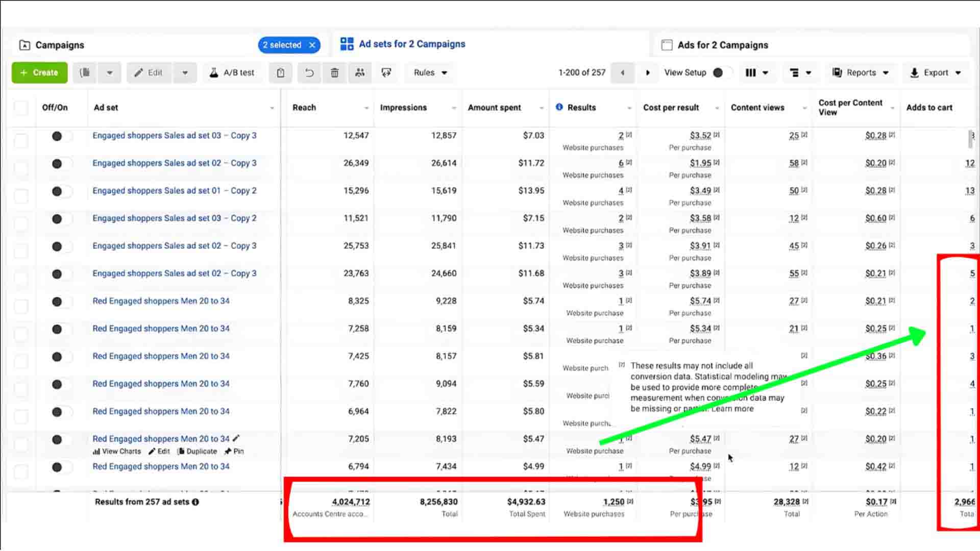Open the A/B test tool
Screen dimensions: 980x551
pos(233,72)
